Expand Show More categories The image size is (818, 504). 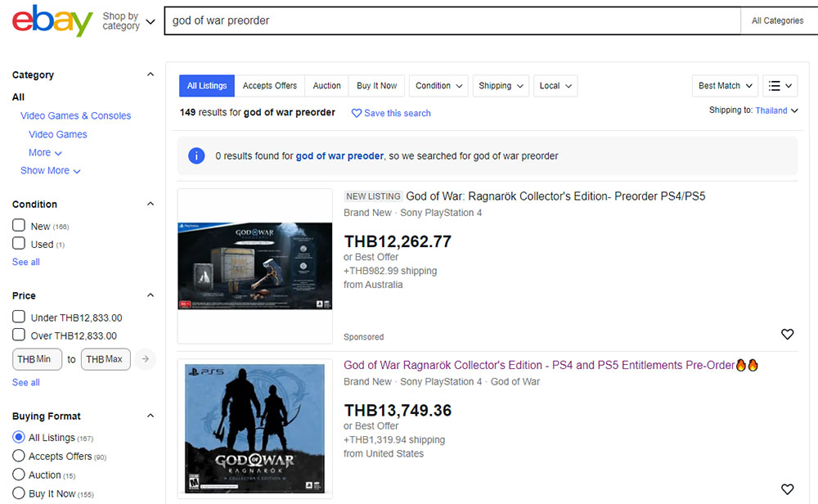[50, 171]
